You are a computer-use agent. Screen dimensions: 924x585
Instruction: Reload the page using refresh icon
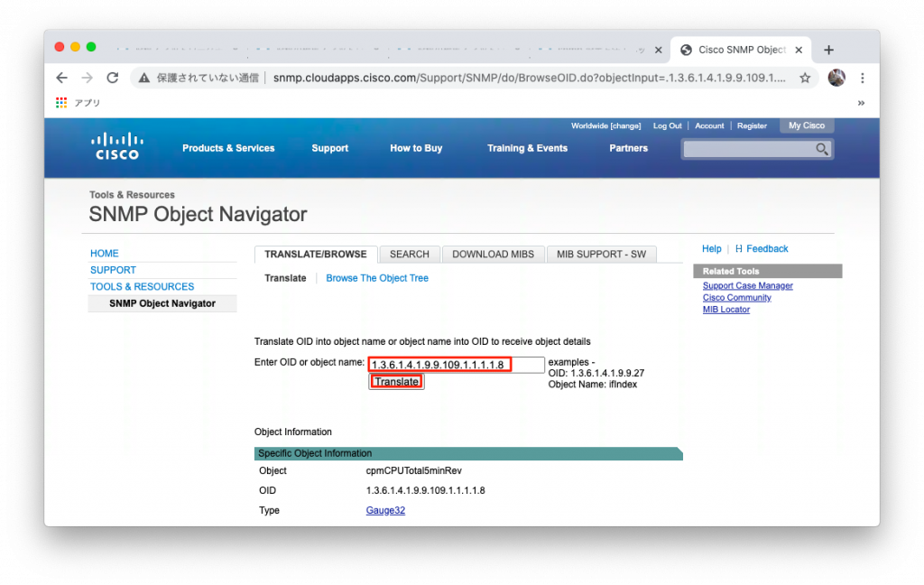[112, 78]
